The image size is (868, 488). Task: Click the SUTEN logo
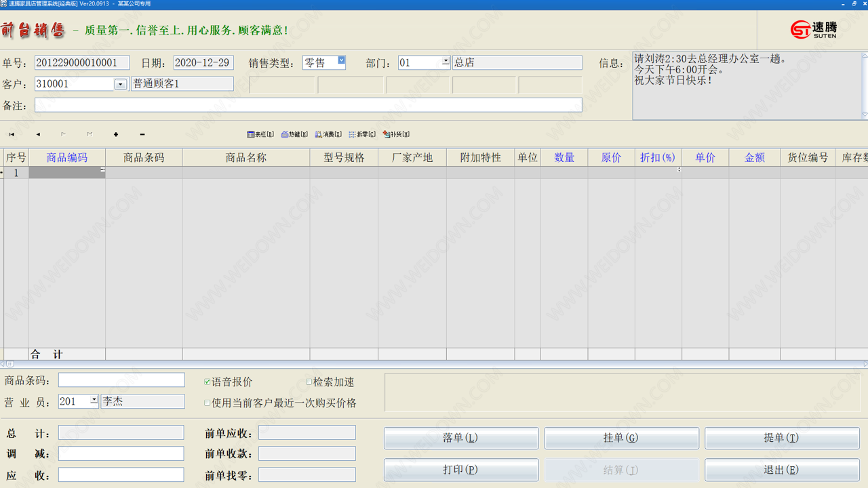coord(813,30)
